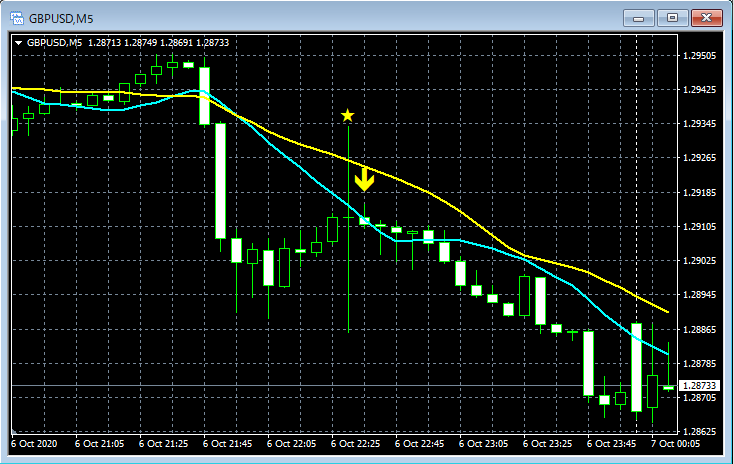This screenshot has width=734, height=464.
Task: Click price level 1.29505 on scale
Action: (x=699, y=56)
